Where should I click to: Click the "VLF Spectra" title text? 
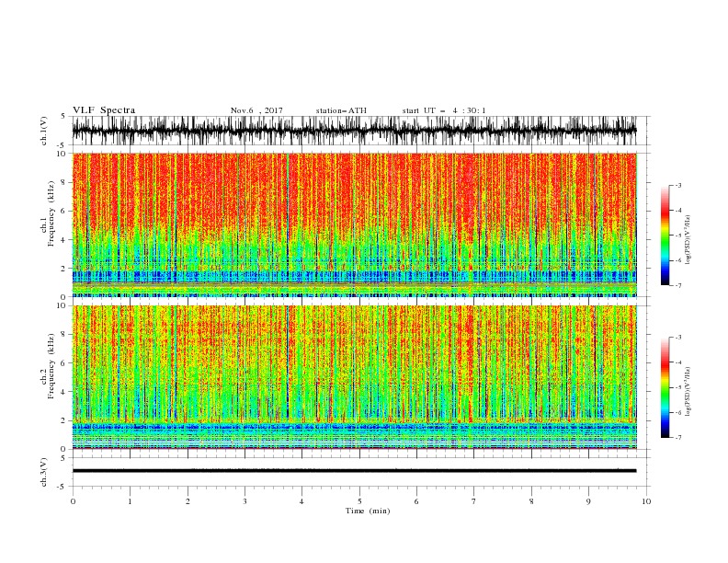(104, 110)
